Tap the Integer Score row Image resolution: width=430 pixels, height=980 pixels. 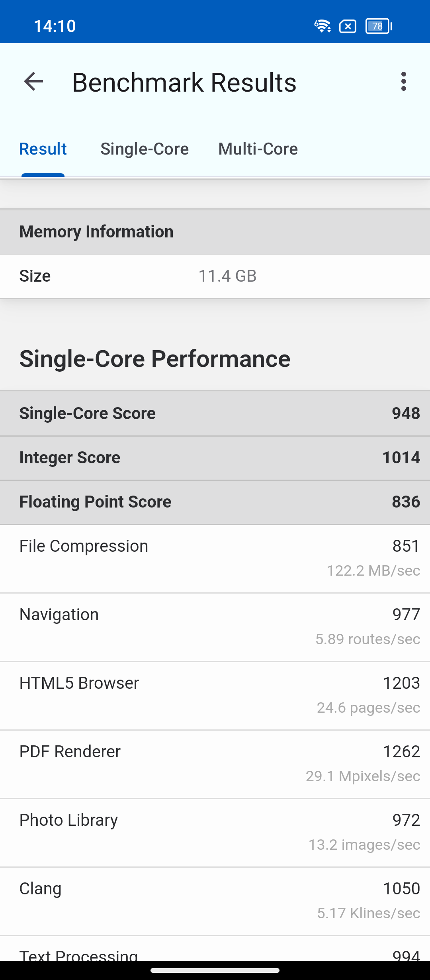pyautogui.click(x=215, y=458)
